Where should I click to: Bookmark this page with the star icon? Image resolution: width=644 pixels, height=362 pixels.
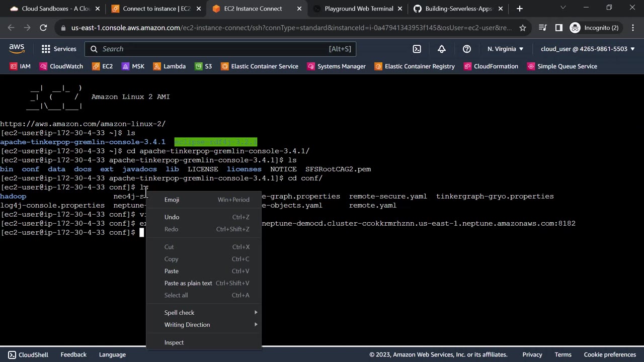523,28
